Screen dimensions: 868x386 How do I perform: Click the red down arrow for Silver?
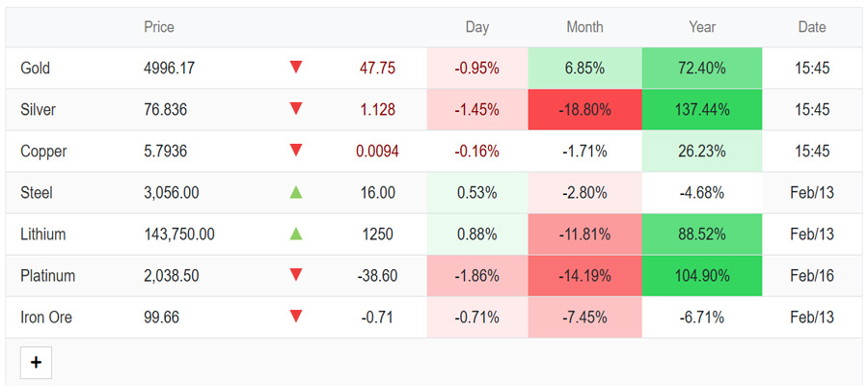(296, 109)
